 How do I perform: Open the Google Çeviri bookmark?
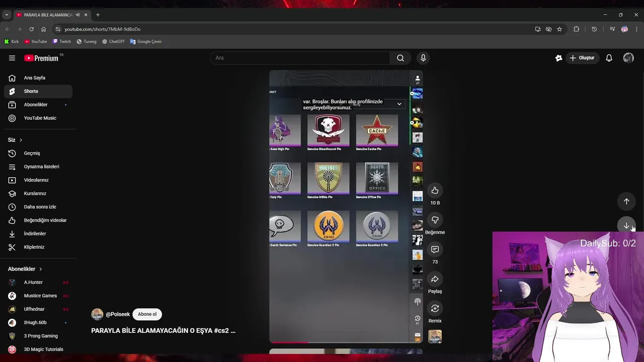pyautogui.click(x=146, y=42)
